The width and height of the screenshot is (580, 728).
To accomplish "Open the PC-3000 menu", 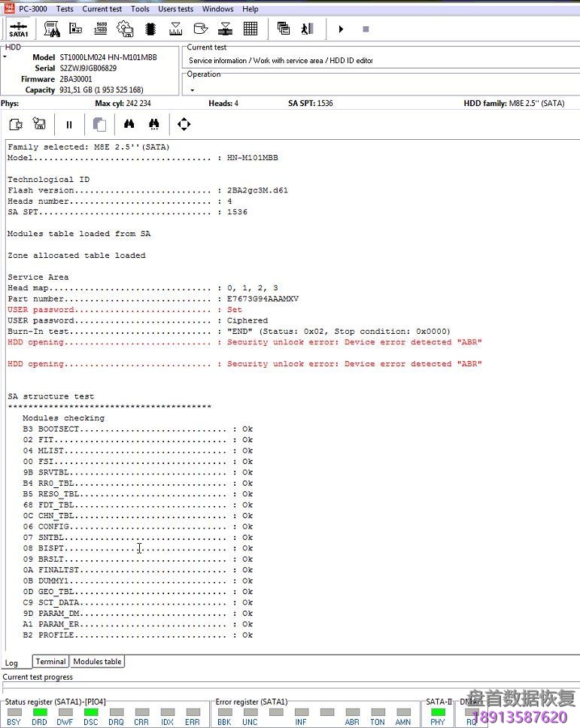I will coord(32,9).
